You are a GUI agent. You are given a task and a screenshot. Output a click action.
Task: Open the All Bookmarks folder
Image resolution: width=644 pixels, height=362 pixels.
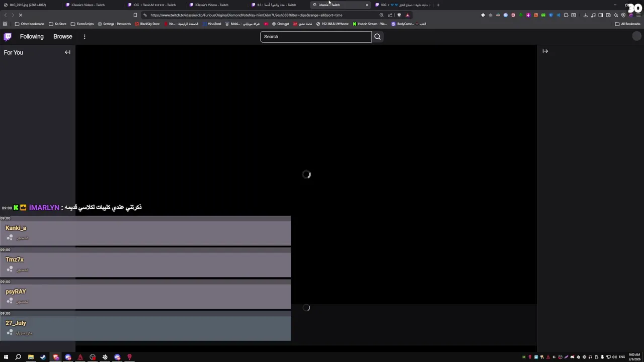(627, 24)
